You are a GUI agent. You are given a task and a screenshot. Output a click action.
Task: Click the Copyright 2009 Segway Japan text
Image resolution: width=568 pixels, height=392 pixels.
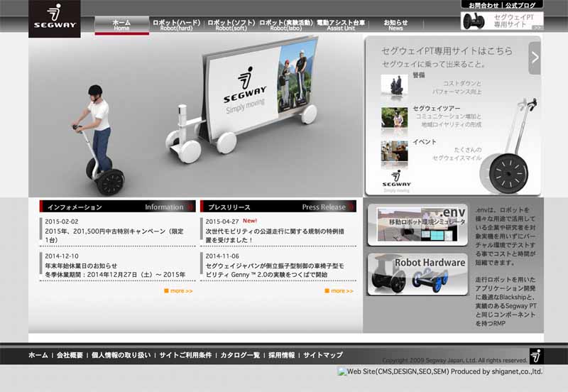tap(455, 360)
